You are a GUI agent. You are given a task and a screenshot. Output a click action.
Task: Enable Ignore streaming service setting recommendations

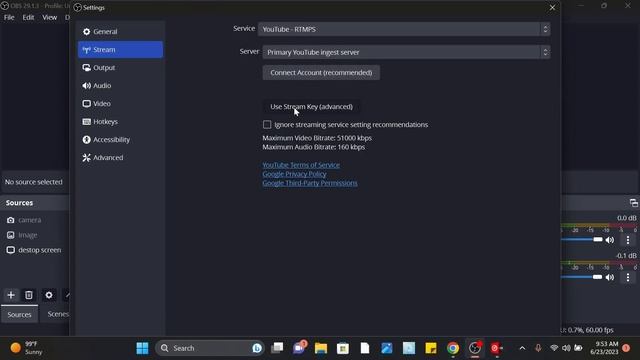(x=267, y=124)
